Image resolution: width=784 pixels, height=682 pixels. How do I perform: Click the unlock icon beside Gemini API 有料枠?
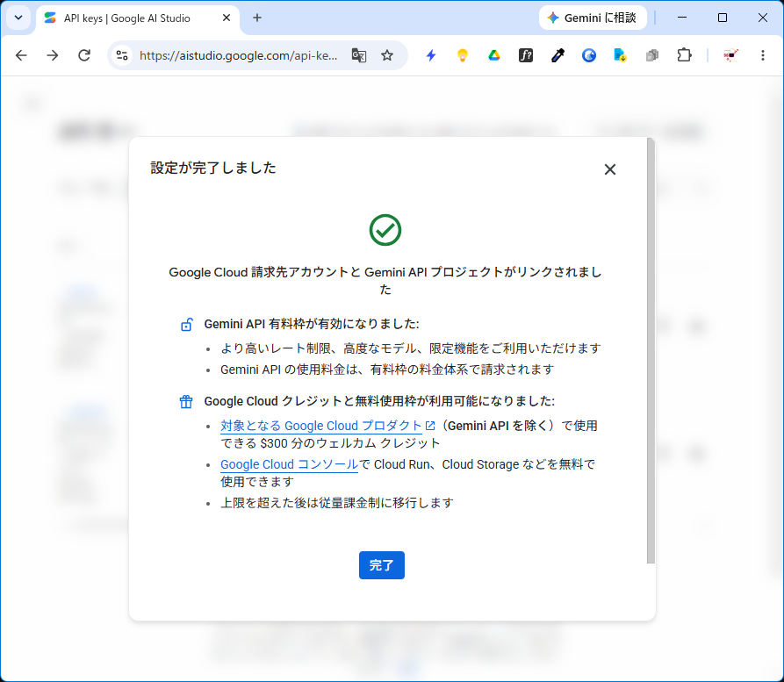[x=186, y=325]
